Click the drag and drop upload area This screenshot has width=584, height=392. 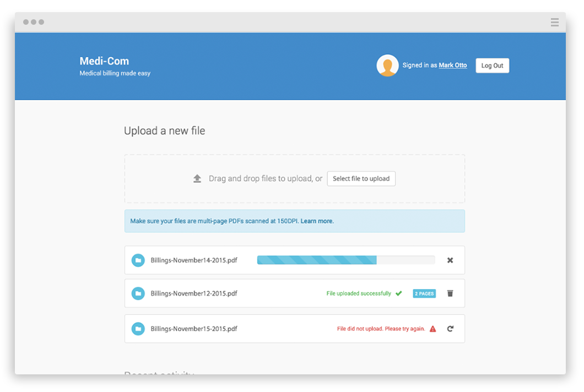pos(294,178)
